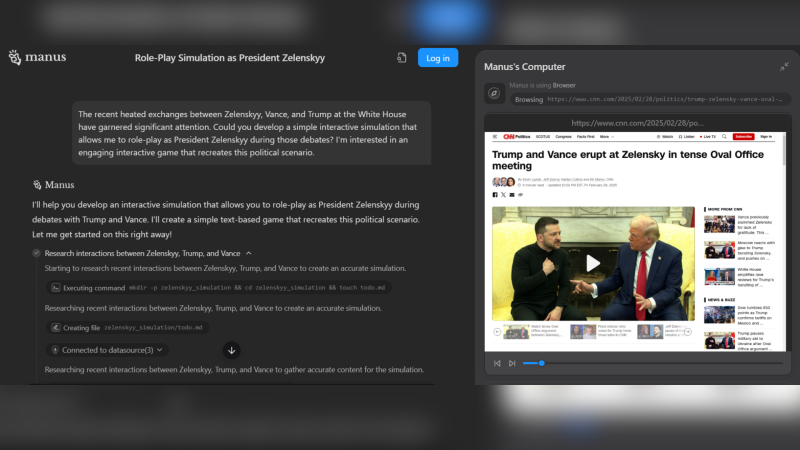
Task: Click the 'MORE FROM CNN' sidebar heading
Action: click(723, 209)
